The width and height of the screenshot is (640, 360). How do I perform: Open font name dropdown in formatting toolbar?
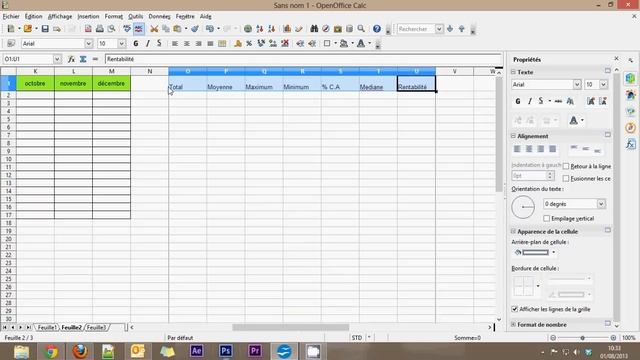click(89, 44)
